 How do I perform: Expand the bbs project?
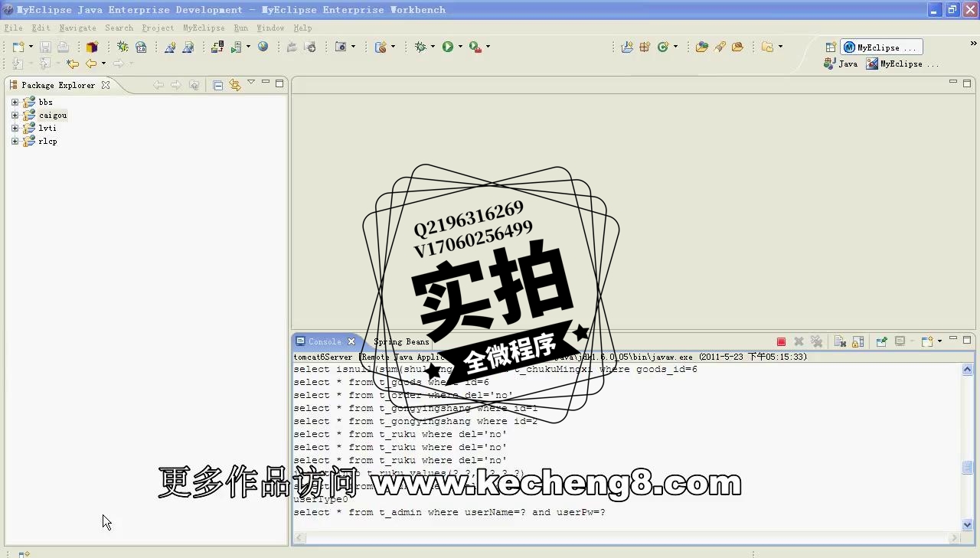pyautogui.click(x=15, y=102)
